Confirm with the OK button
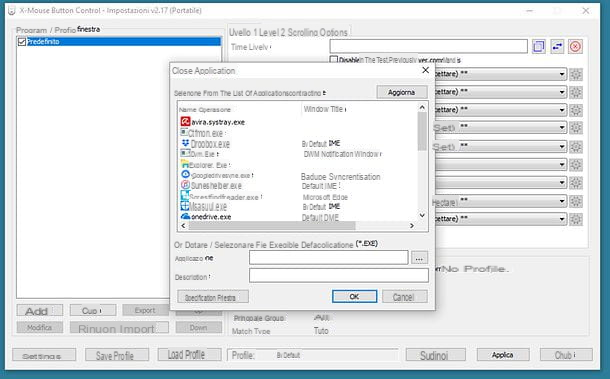The width and height of the screenshot is (610, 379). (x=354, y=297)
